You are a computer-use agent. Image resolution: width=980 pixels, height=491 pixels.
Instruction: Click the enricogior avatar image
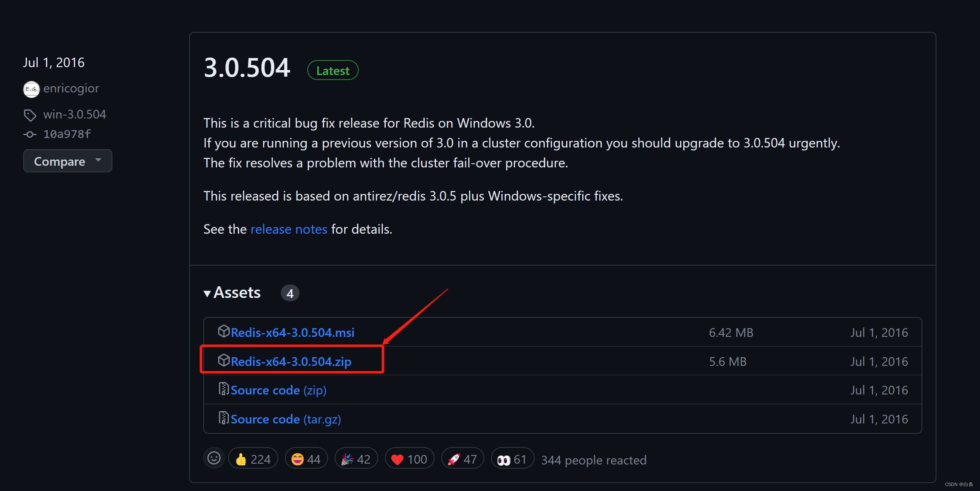click(x=31, y=89)
